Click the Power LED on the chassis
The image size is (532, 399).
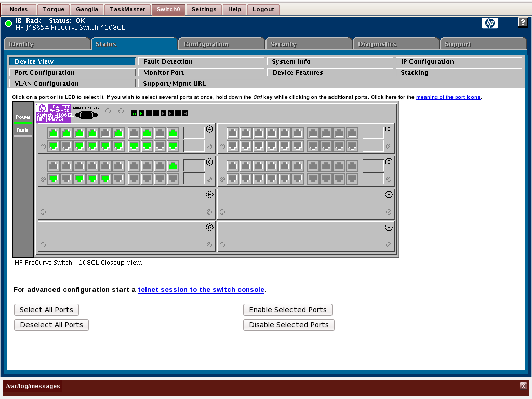pyautogui.click(x=23, y=123)
